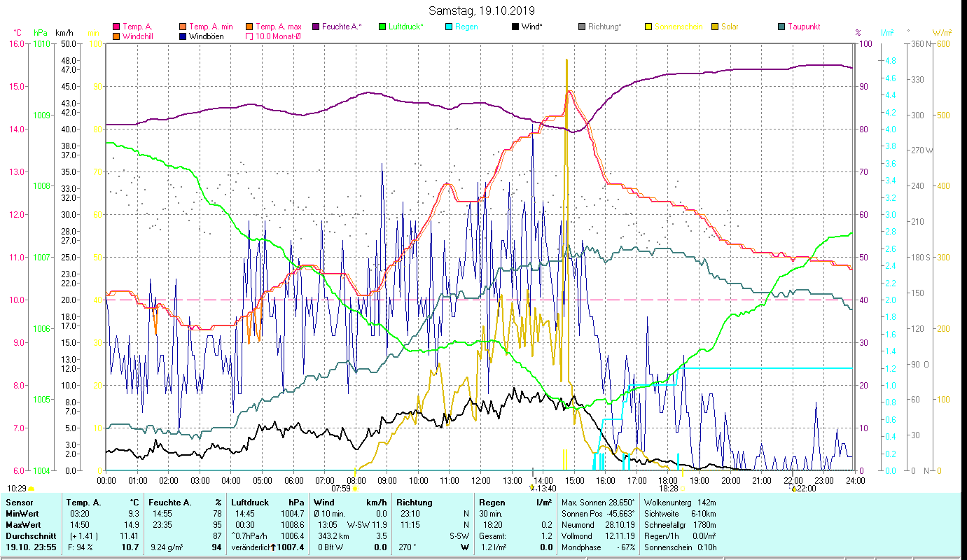Click the absolute humidity '9.24 g/m³'

click(167, 547)
